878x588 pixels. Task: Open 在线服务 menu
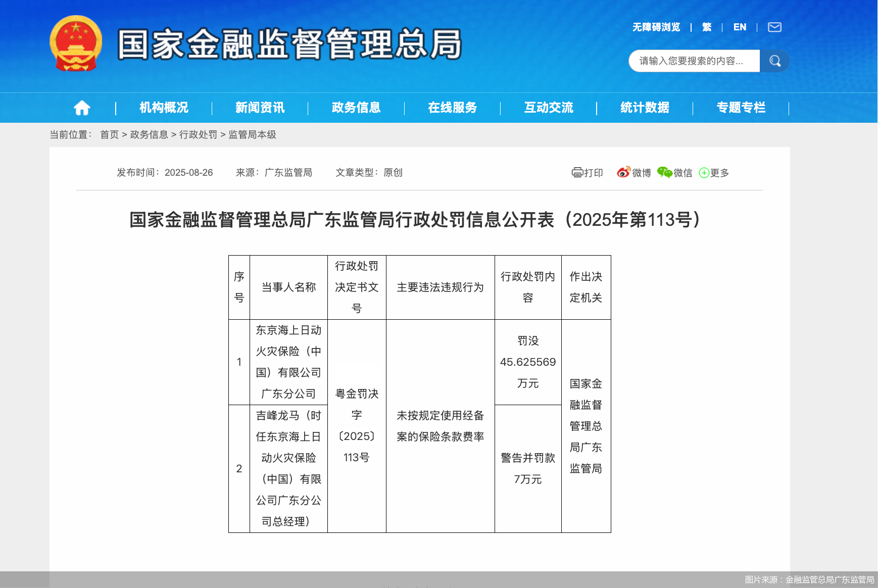(x=452, y=108)
